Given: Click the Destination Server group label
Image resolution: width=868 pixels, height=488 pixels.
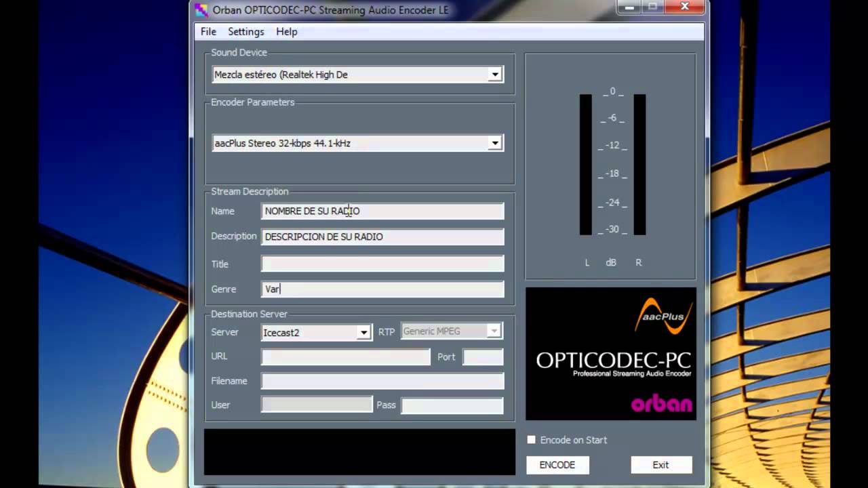Looking at the screenshot, I should pos(249,314).
